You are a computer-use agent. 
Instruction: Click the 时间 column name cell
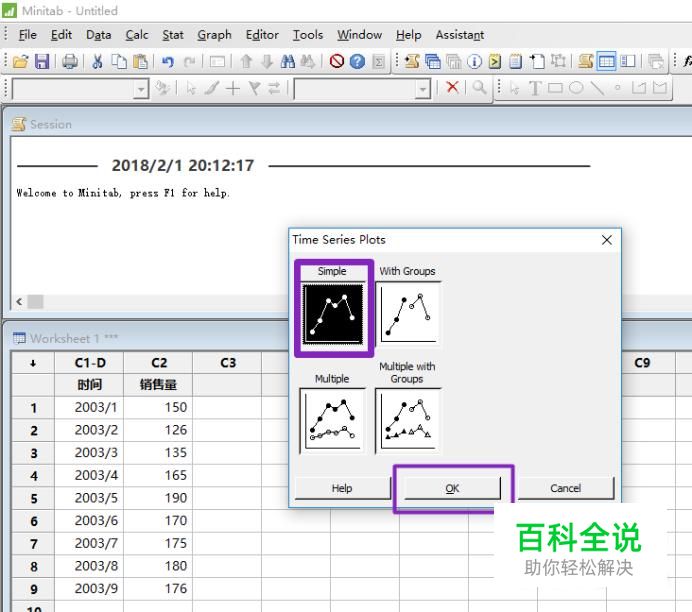(89, 385)
